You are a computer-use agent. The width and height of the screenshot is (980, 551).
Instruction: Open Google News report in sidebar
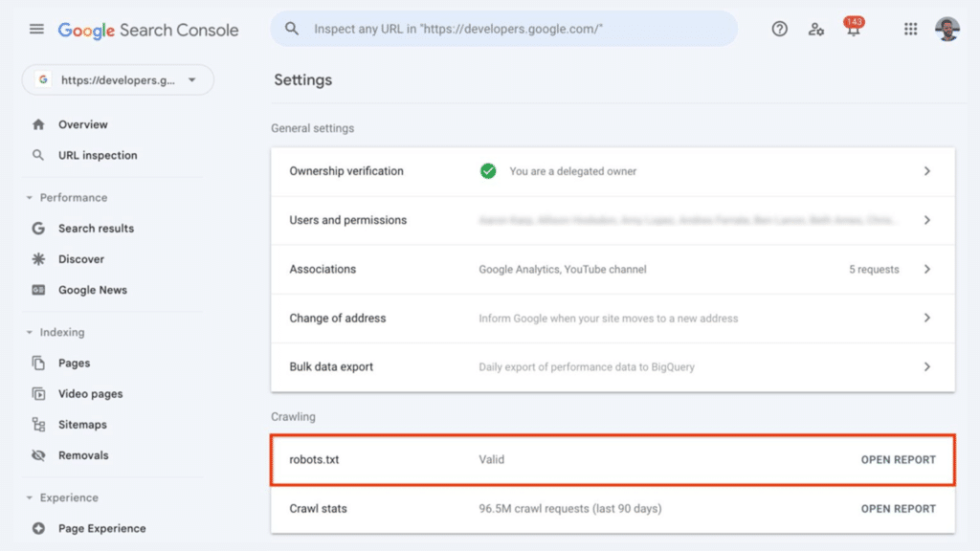pos(93,290)
